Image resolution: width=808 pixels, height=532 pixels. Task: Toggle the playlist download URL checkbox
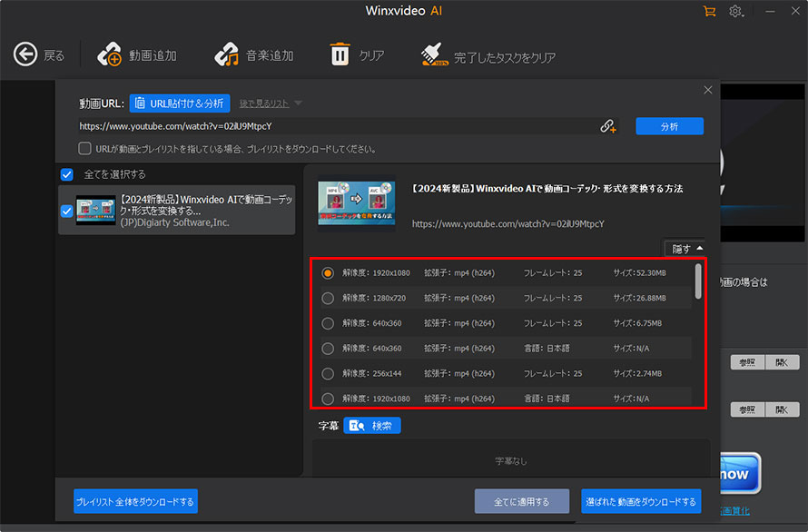coord(84,149)
